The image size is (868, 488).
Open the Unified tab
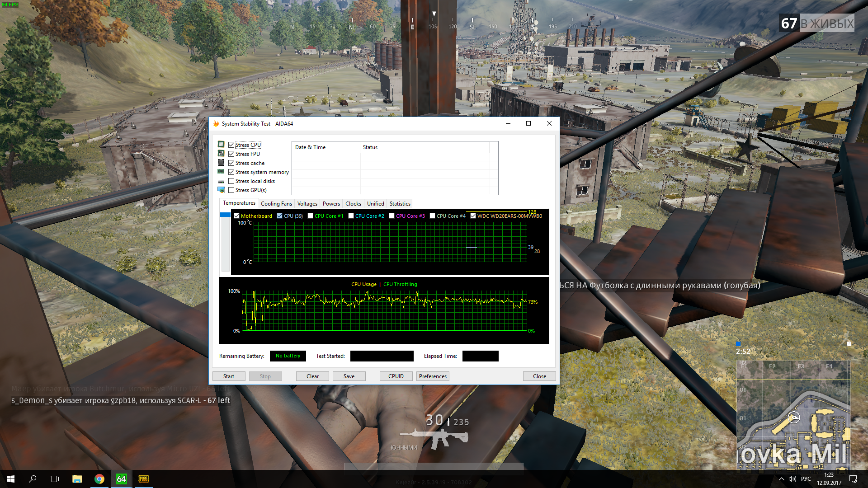point(376,204)
